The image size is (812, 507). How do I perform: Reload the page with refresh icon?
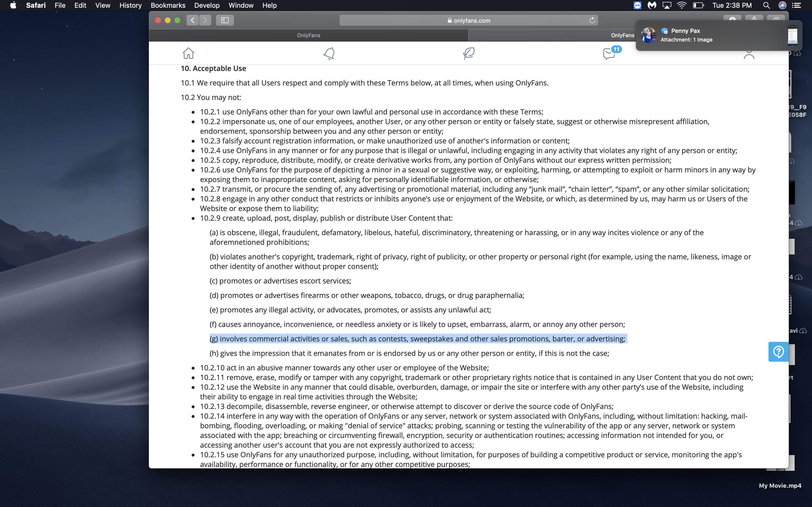click(592, 21)
